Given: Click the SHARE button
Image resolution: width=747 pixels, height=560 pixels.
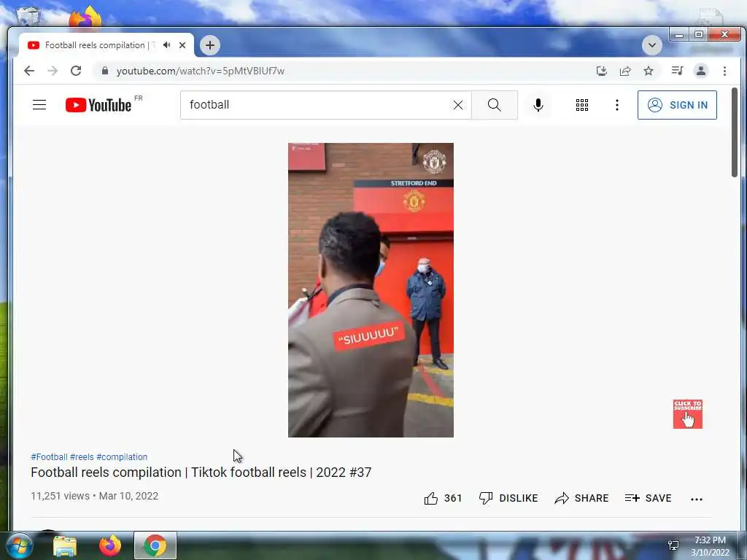Looking at the screenshot, I should pyautogui.click(x=581, y=498).
